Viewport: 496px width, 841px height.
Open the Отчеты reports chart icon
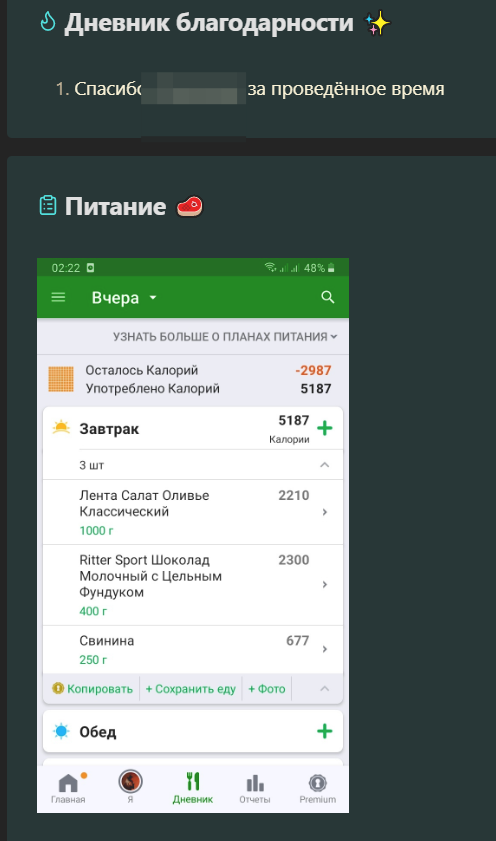(x=255, y=787)
